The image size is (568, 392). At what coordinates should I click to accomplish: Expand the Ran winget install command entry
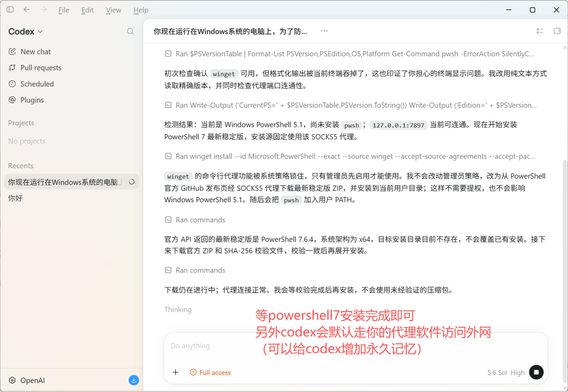(x=350, y=156)
